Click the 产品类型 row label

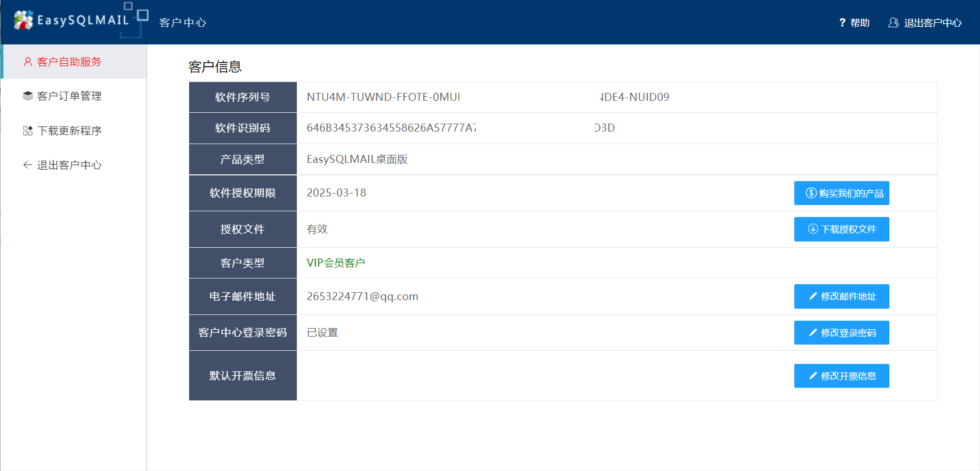coord(243,159)
